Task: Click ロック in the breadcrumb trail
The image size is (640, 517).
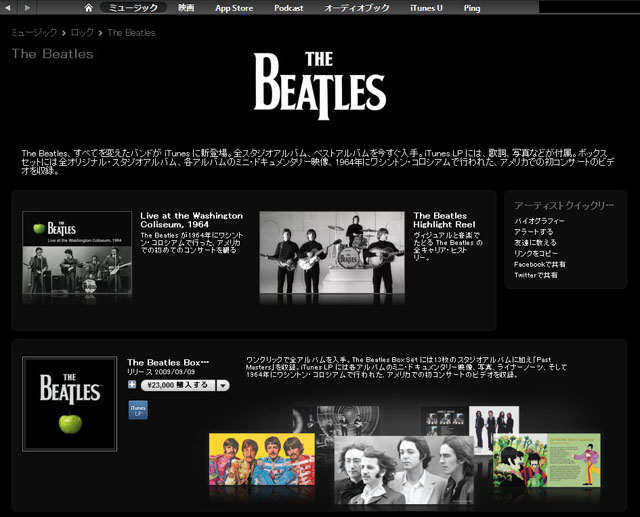Action: coord(82,33)
